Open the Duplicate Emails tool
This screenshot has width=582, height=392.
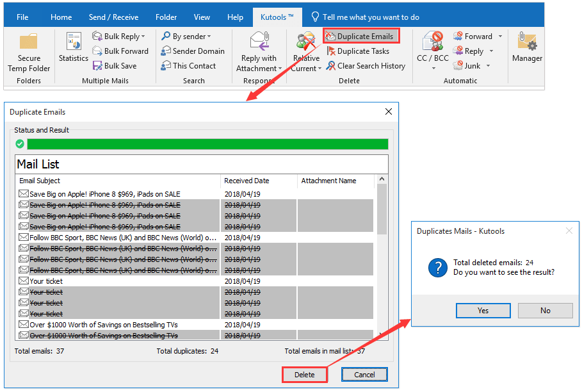point(360,37)
